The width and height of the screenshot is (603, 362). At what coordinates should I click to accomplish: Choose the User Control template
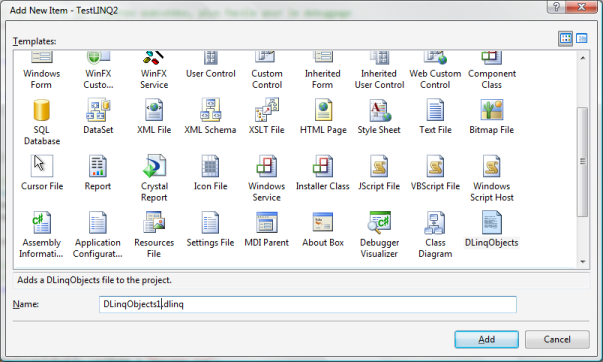(210, 65)
